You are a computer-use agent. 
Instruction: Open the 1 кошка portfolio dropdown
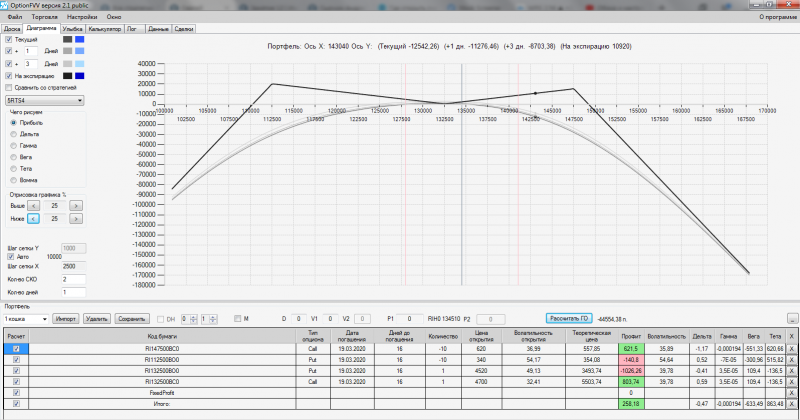(26, 319)
